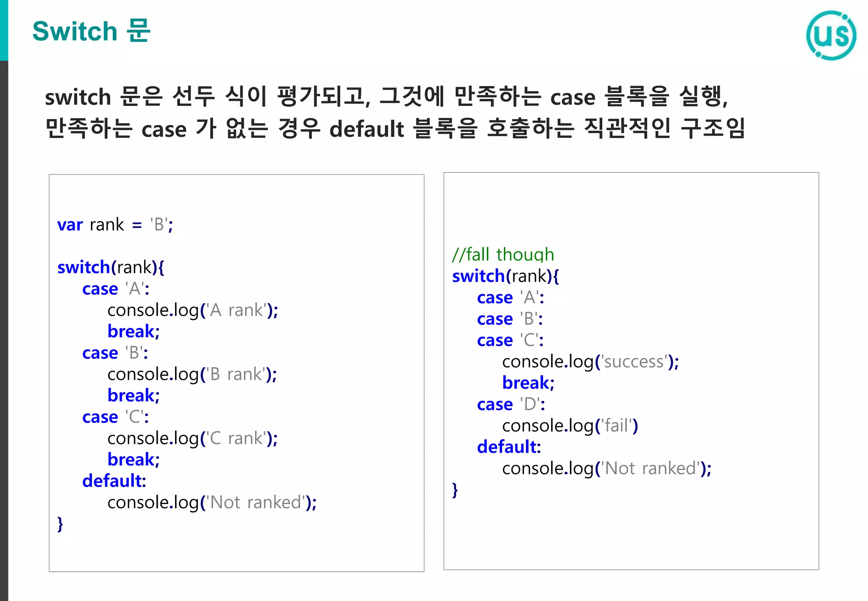Click "console.log('C rank');" line
This screenshot has width=868, height=601.
tap(192, 438)
